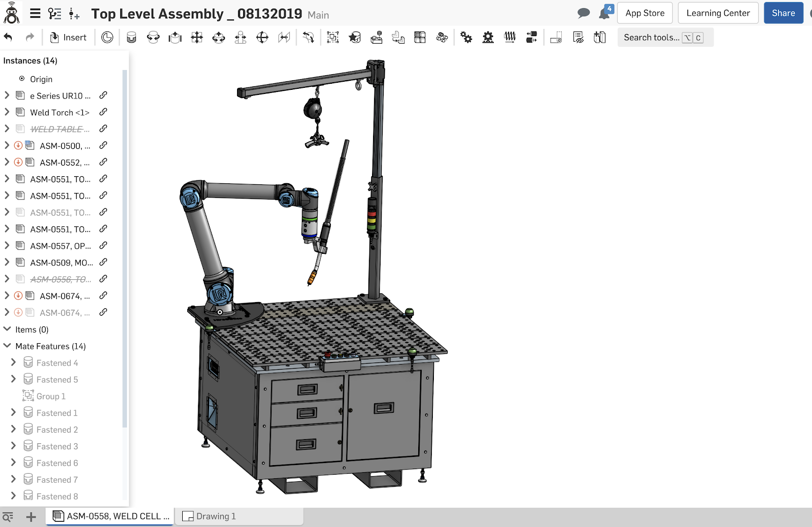The image size is (812, 527).
Task: Click the Rack and pinion relation tool
Action: tap(488, 38)
